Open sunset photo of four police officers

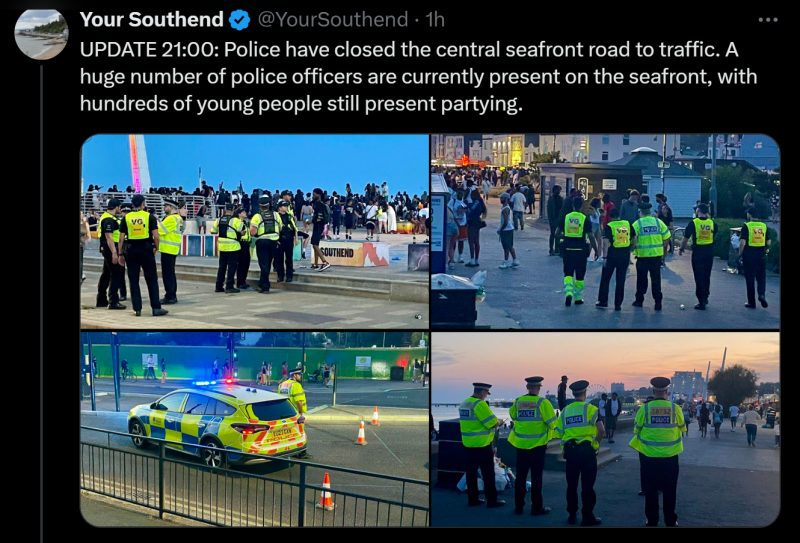coord(605,429)
